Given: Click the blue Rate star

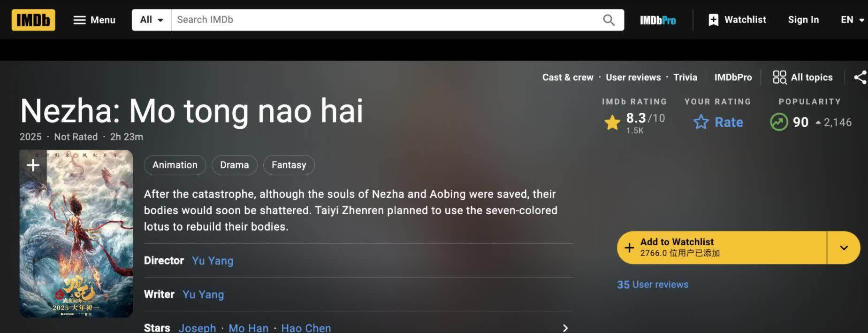Looking at the screenshot, I should pos(701,122).
